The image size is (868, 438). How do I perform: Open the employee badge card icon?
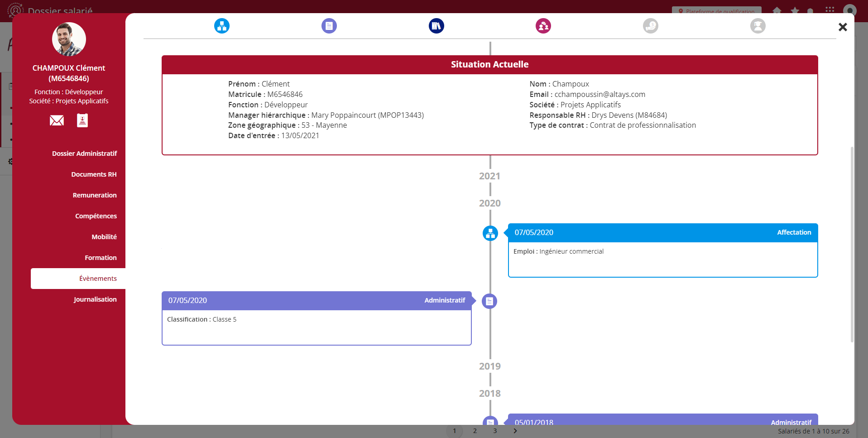(82, 120)
